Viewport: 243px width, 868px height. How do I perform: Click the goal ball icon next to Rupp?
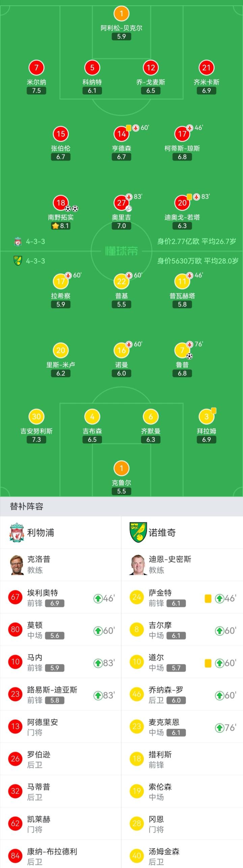pyautogui.click(x=189, y=356)
